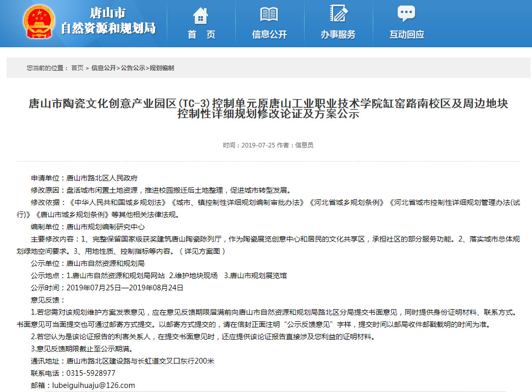
Task: Click the phone number 0315-5928977
Action: pos(91,373)
